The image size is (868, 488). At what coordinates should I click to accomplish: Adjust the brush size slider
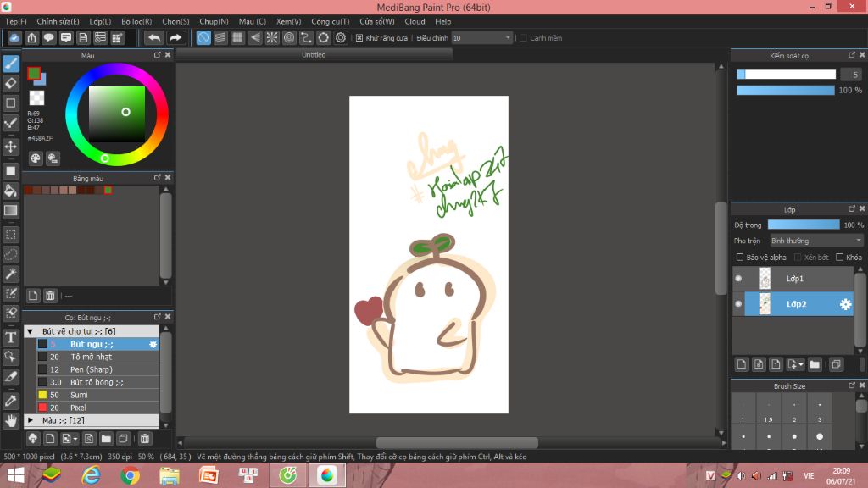point(786,75)
